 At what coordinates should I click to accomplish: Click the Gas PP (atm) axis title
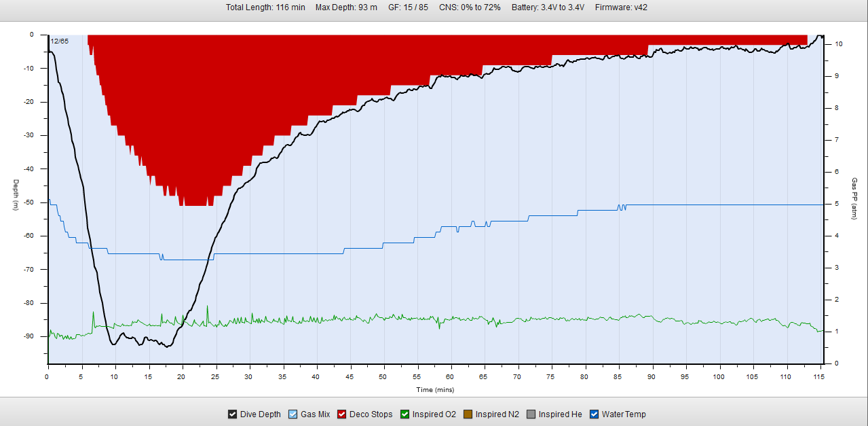click(854, 194)
